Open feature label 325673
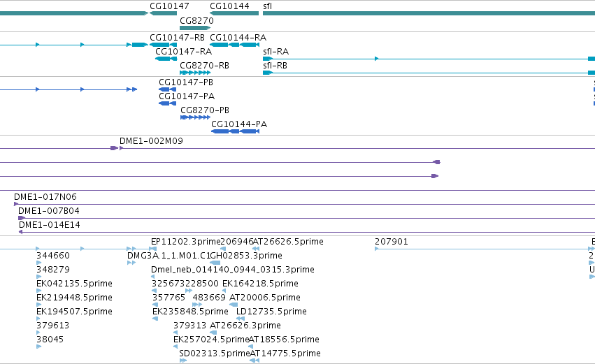Screen dimensions: 595x364 pos(169,284)
